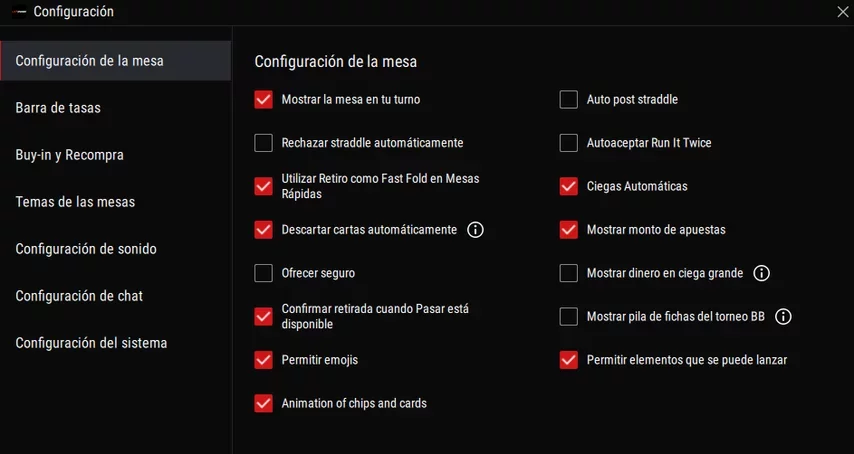Click info icon beside Mostrar pila de fichas del torneo BB
This screenshot has height=454, width=854.
783,317
